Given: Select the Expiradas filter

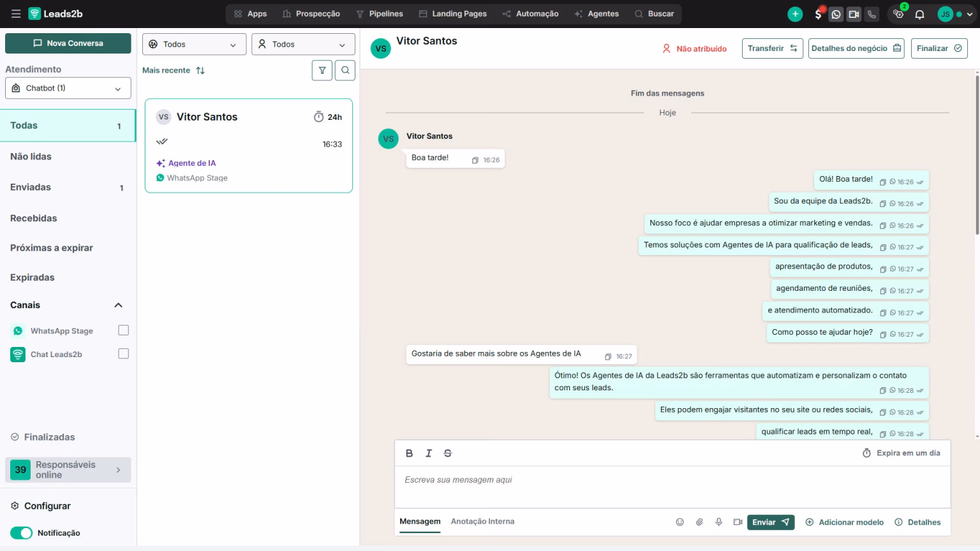Looking at the screenshot, I should [x=68, y=277].
